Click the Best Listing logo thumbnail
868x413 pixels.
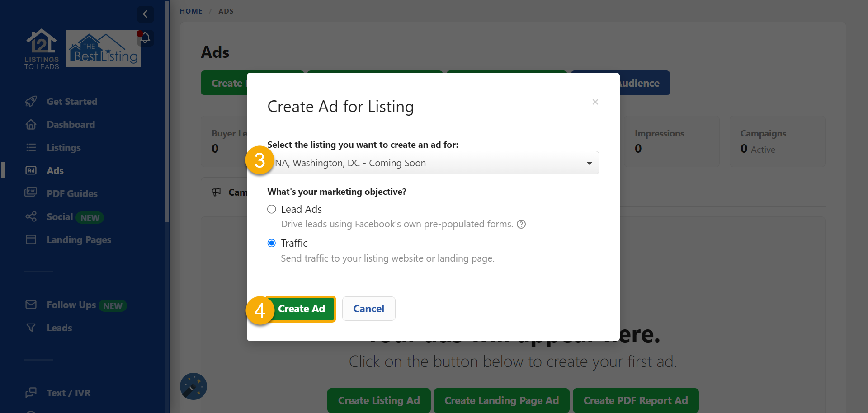click(x=103, y=49)
